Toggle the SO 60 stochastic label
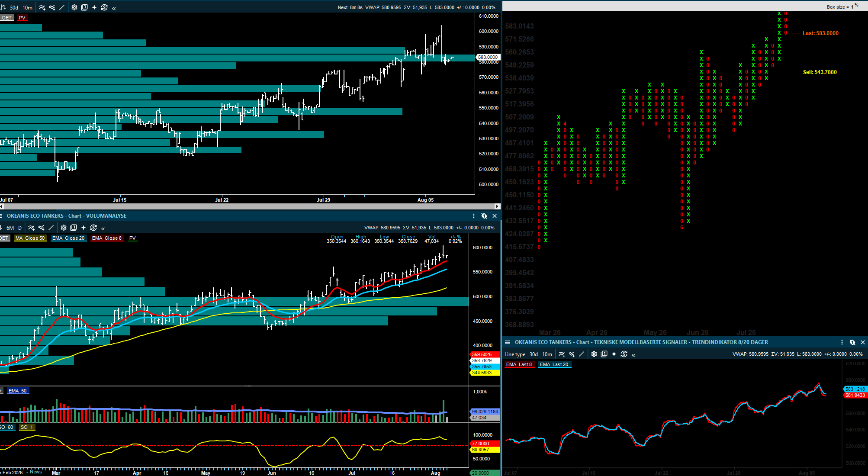Viewport: 868px width, 476px height. point(7,427)
